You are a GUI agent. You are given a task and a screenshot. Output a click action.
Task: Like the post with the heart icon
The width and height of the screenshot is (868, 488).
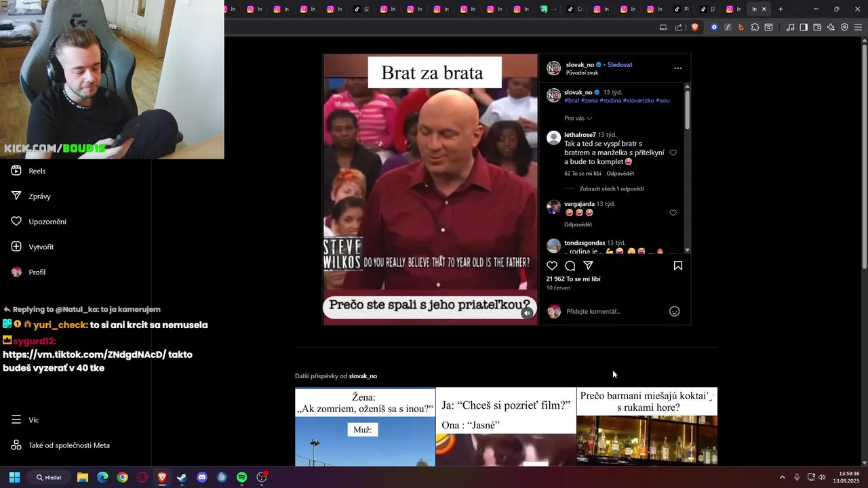coord(552,266)
